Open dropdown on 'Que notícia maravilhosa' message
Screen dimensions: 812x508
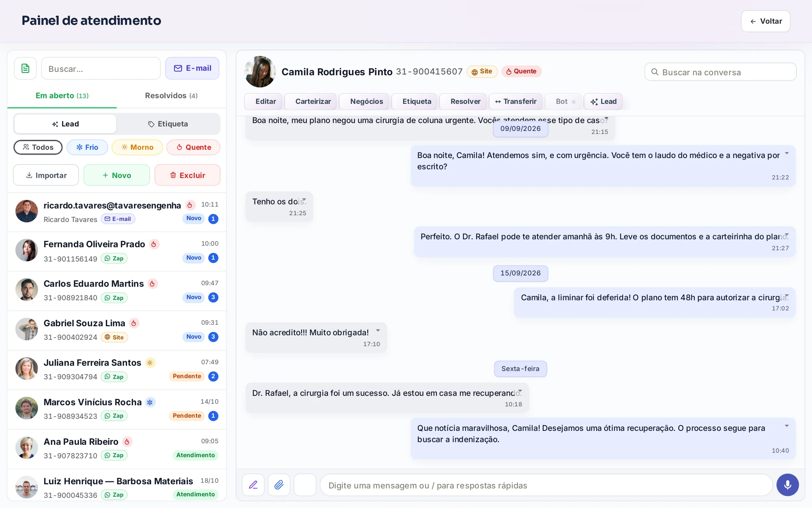(786, 426)
